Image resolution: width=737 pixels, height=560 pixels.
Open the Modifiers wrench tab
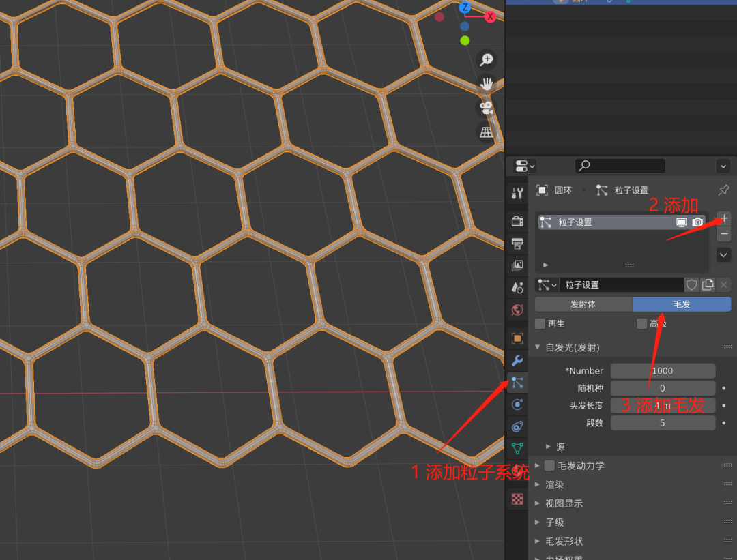pos(517,360)
